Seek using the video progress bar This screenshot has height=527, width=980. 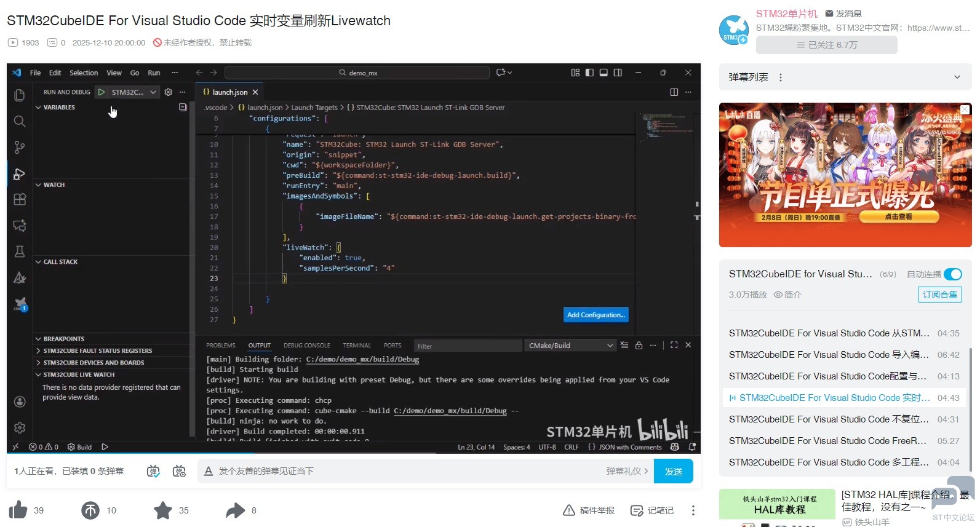coord(354,453)
